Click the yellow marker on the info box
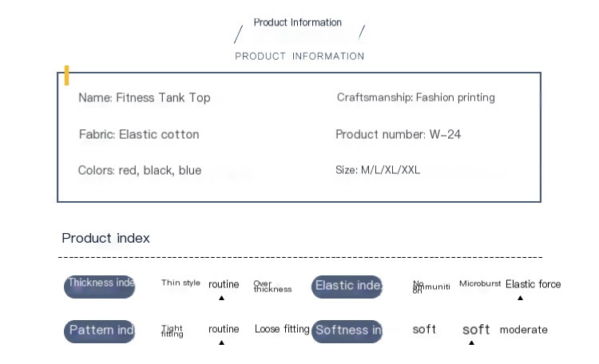The image size is (599, 364). tap(67, 76)
